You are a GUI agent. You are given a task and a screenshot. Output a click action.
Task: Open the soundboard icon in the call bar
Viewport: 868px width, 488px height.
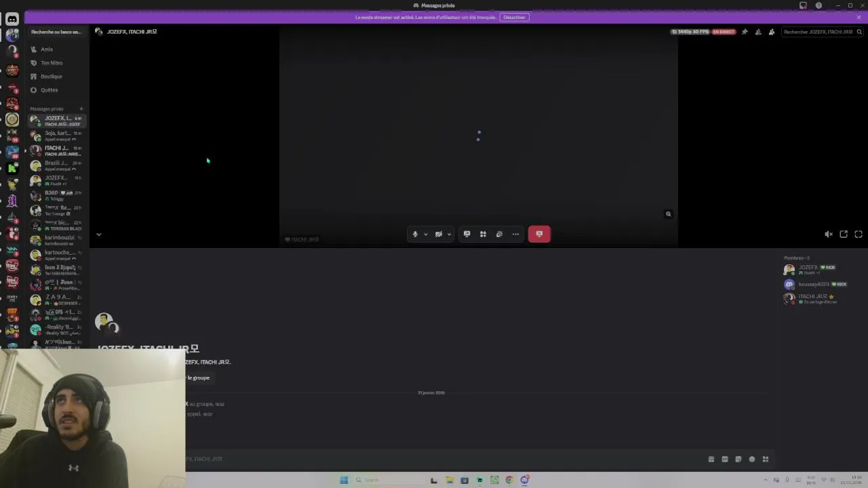pyautogui.click(x=499, y=235)
